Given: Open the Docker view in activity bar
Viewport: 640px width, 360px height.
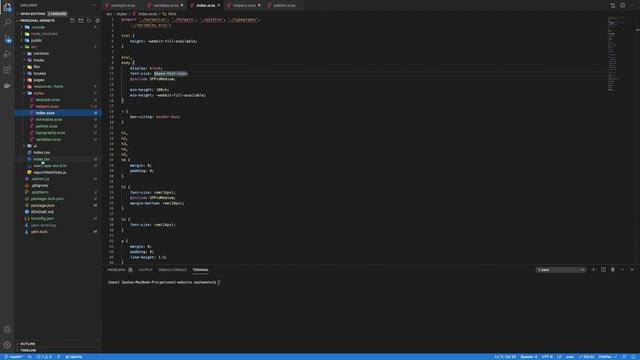Looking at the screenshot, I should click(7, 85).
